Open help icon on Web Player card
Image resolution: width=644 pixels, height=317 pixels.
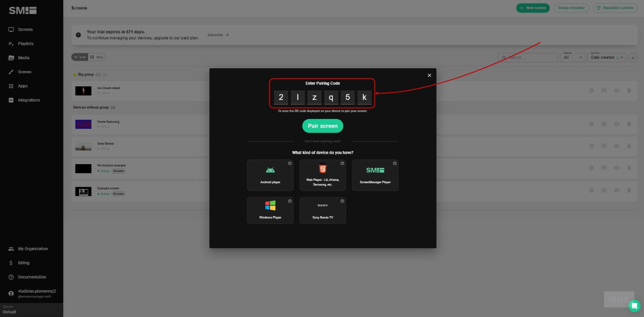pos(342,163)
